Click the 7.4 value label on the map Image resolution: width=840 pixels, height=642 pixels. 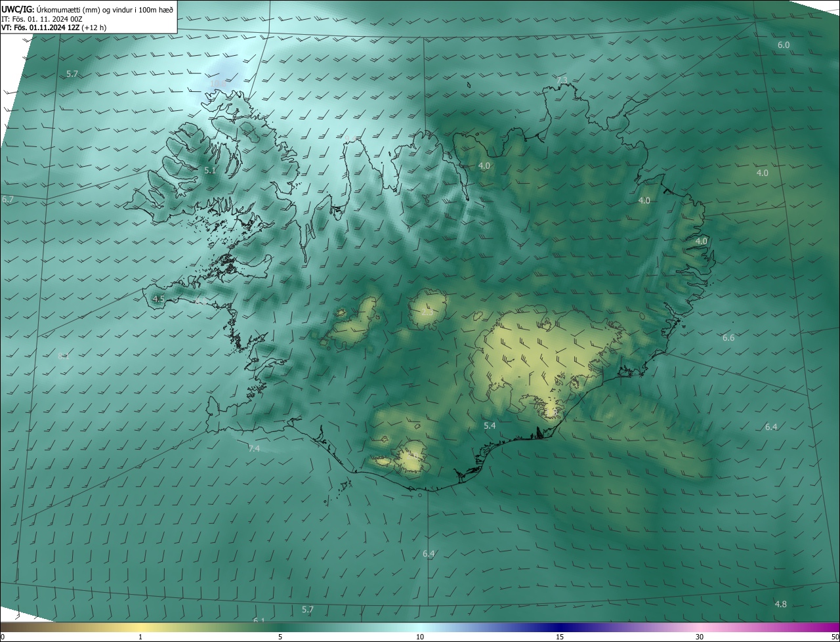(x=255, y=448)
